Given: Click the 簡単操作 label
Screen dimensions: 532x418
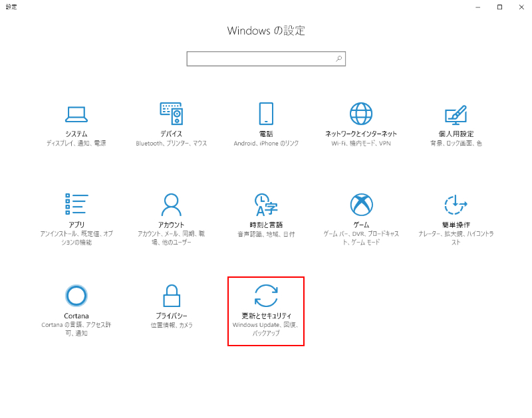Looking at the screenshot, I should click(x=456, y=225).
